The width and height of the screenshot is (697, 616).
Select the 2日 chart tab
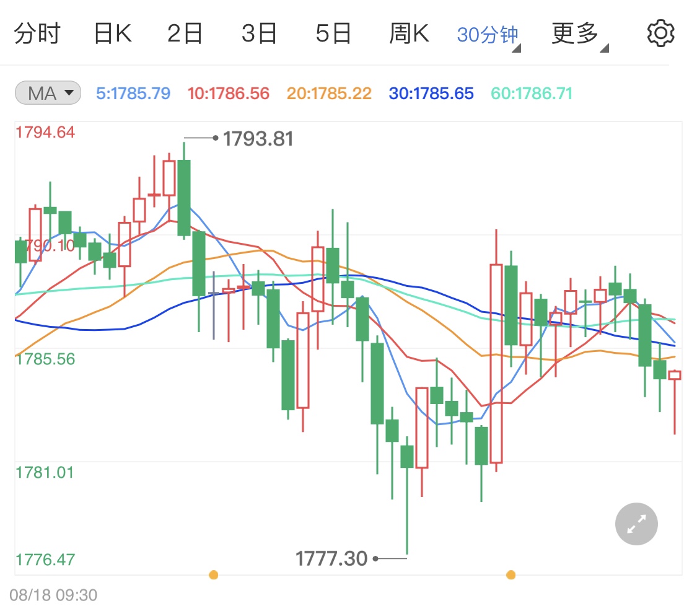(x=185, y=34)
